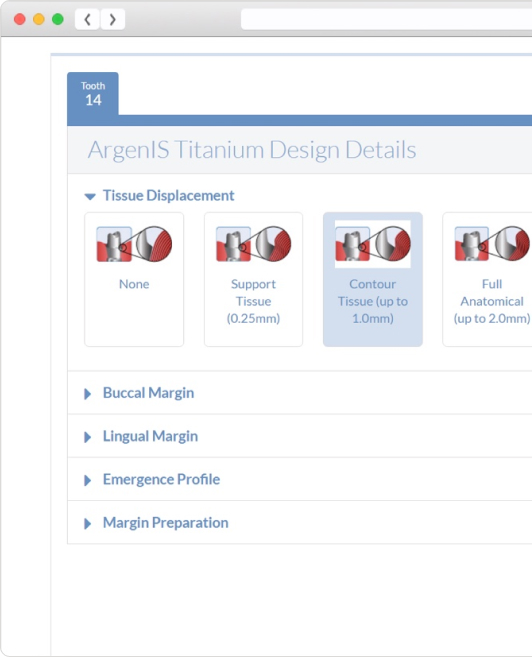Screen dimensions: 532x657
Task: Expand the Emergence Profile section
Action: 88,480
